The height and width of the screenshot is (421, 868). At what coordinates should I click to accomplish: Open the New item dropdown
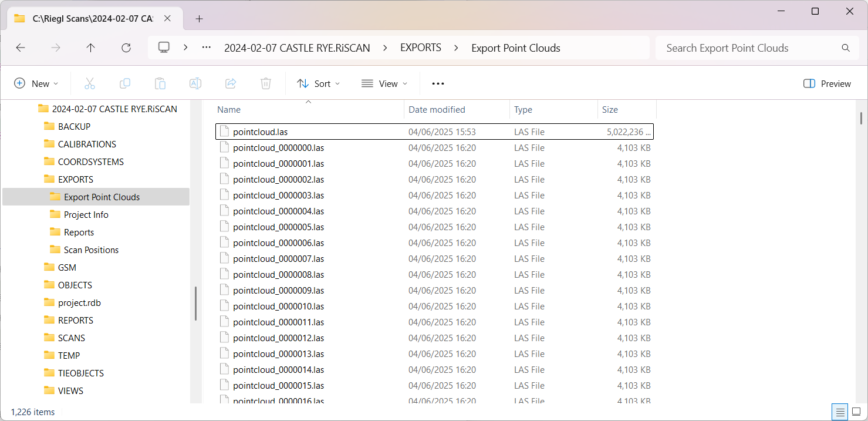click(x=36, y=83)
